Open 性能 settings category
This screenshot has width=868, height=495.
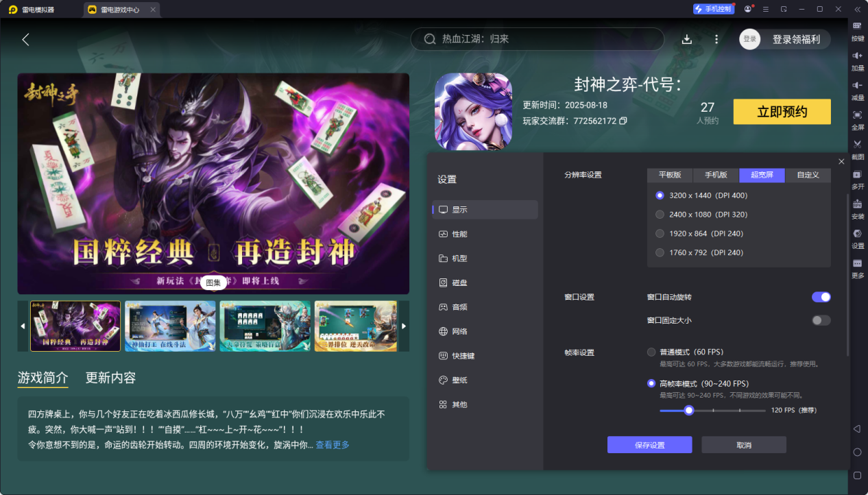point(485,234)
